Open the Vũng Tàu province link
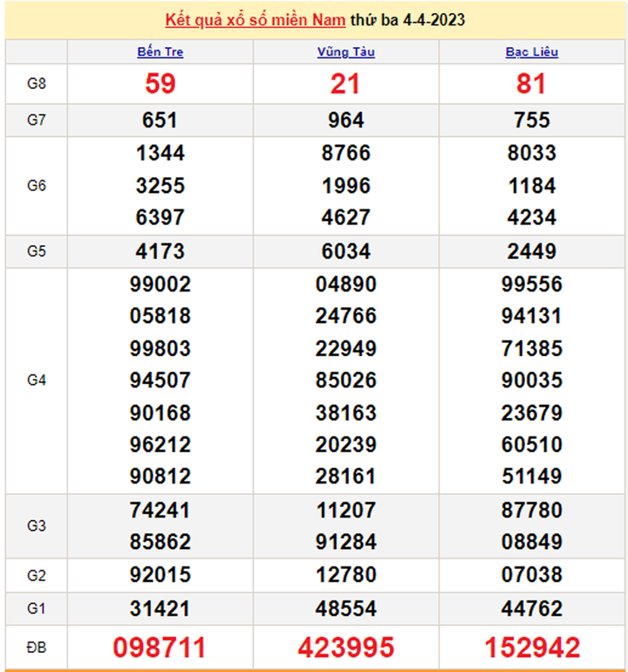 point(345,52)
